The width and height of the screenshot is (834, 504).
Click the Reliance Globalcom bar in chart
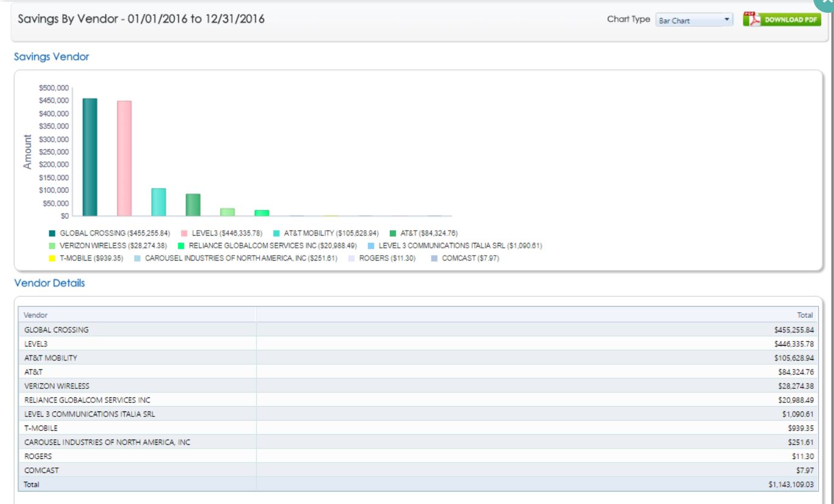tap(262, 213)
